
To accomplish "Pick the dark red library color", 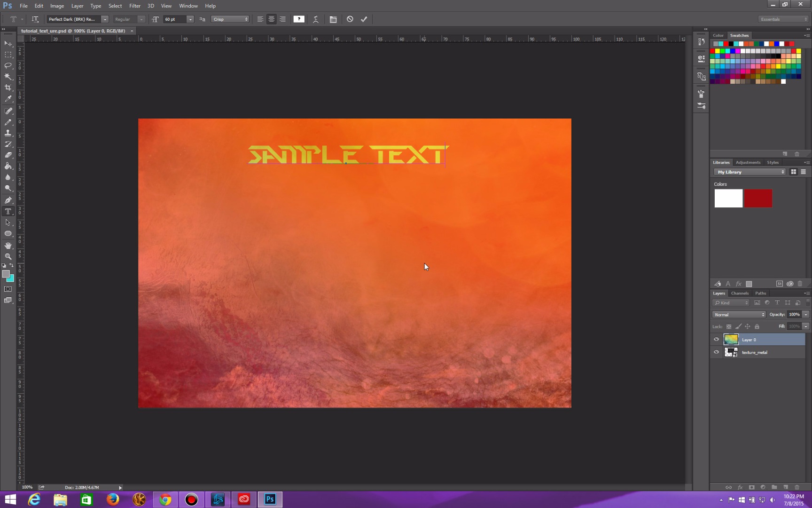I will [758, 198].
